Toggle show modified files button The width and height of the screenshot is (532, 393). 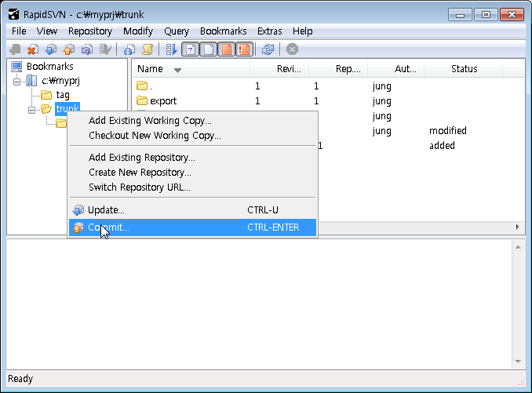(226, 49)
